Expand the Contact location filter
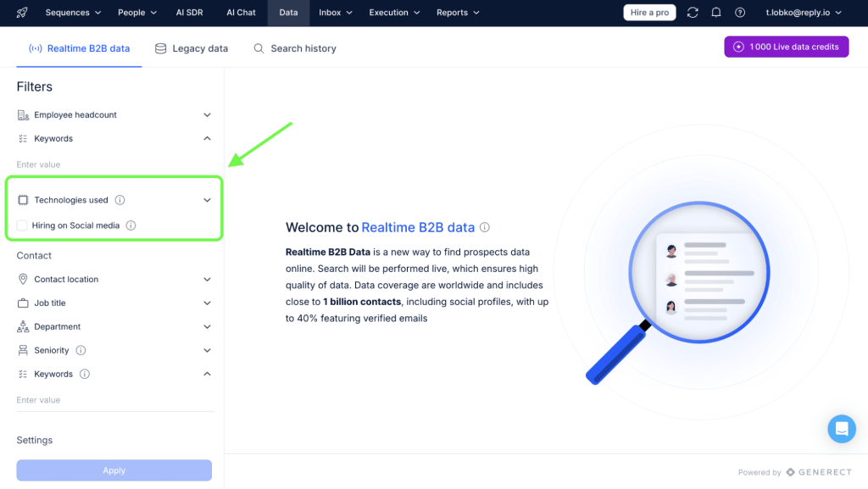Viewport: 868px width, 489px height. 207,279
